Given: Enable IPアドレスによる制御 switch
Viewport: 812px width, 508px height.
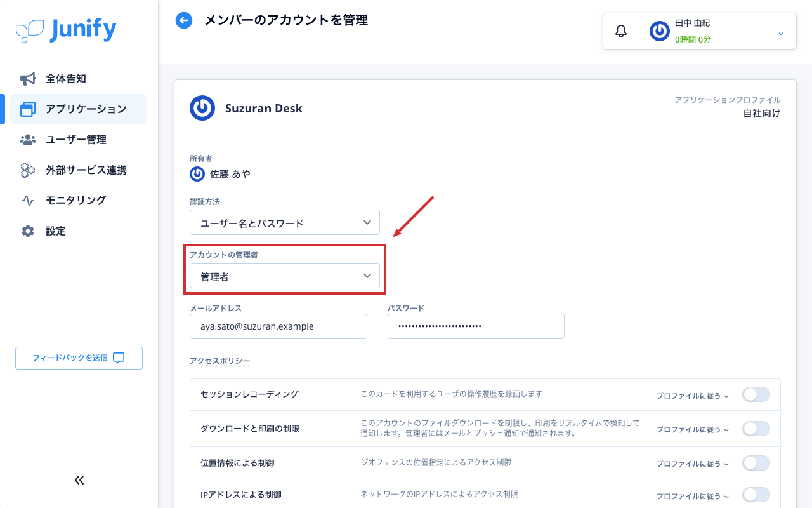Looking at the screenshot, I should (x=756, y=495).
